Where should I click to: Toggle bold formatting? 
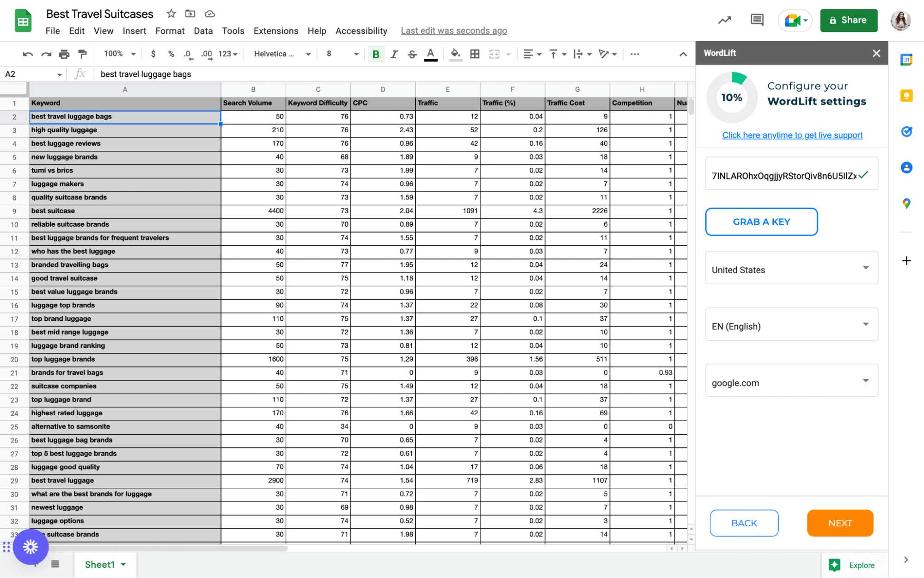click(376, 54)
